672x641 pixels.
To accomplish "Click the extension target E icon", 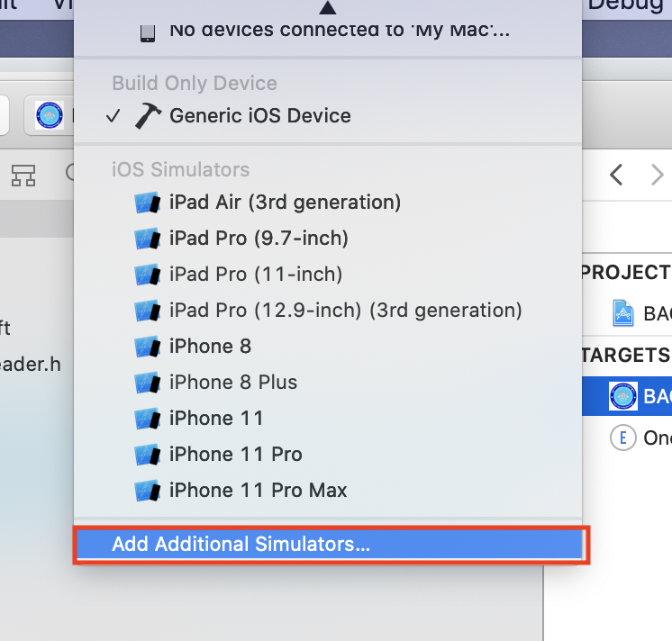I will click(x=623, y=438).
